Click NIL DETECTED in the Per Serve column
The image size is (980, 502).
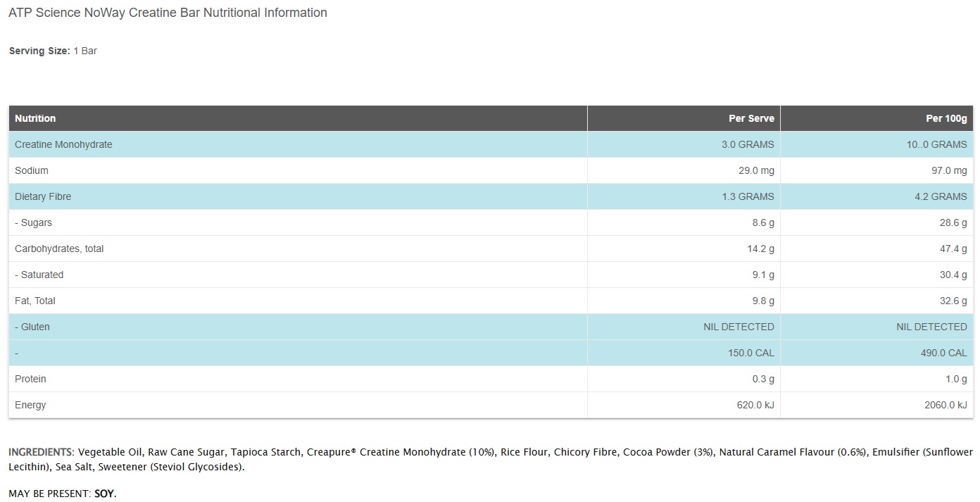739,327
